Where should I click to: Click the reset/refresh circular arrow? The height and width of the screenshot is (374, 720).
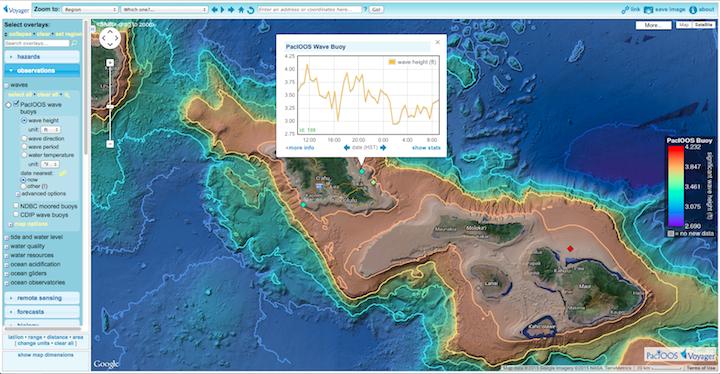click(x=251, y=10)
